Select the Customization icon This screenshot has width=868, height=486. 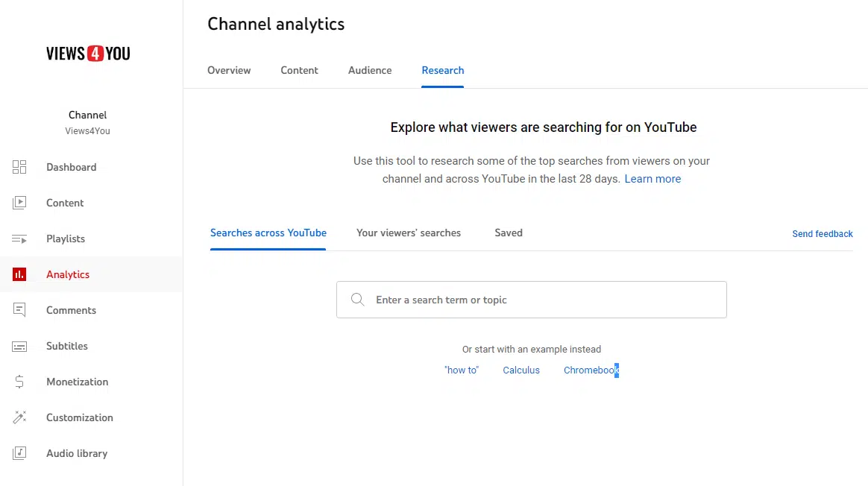coord(19,417)
